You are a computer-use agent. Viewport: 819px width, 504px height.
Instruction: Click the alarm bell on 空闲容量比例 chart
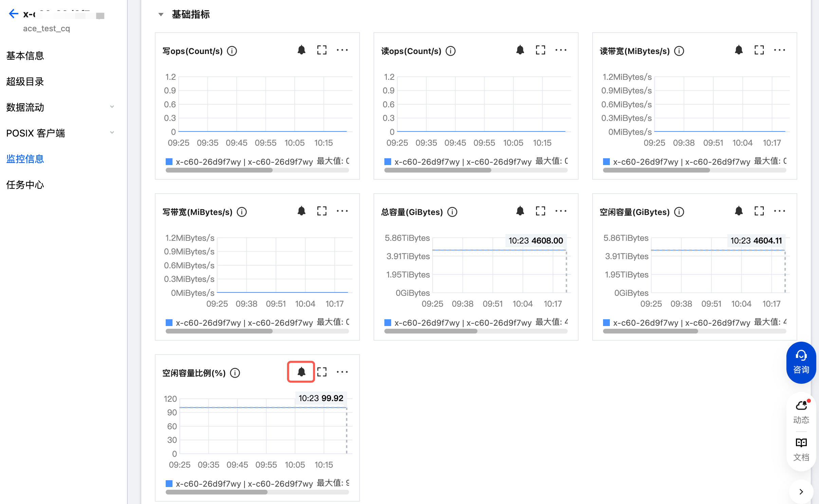pos(301,372)
